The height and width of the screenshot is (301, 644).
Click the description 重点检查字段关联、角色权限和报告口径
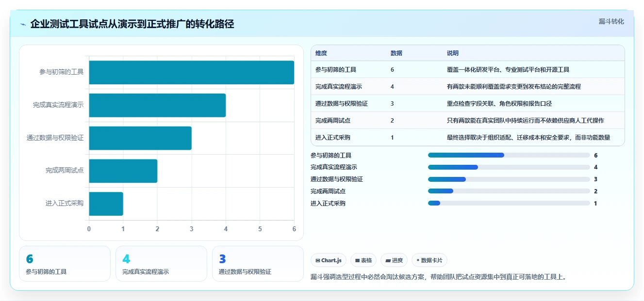point(499,104)
